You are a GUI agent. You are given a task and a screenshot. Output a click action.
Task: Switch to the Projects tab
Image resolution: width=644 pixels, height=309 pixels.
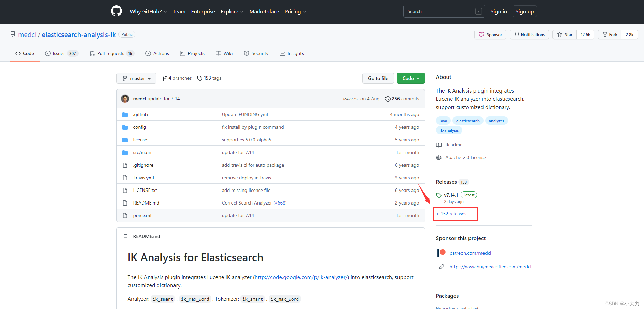click(192, 53)
